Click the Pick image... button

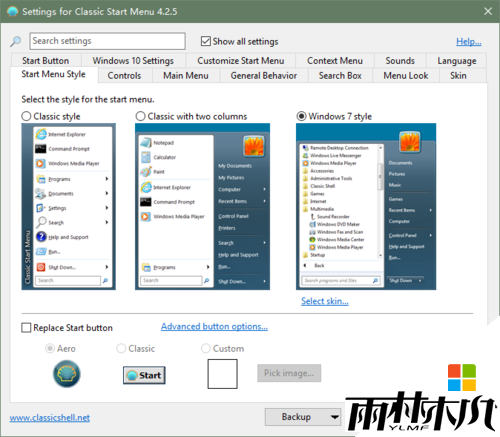pos(289,373)
